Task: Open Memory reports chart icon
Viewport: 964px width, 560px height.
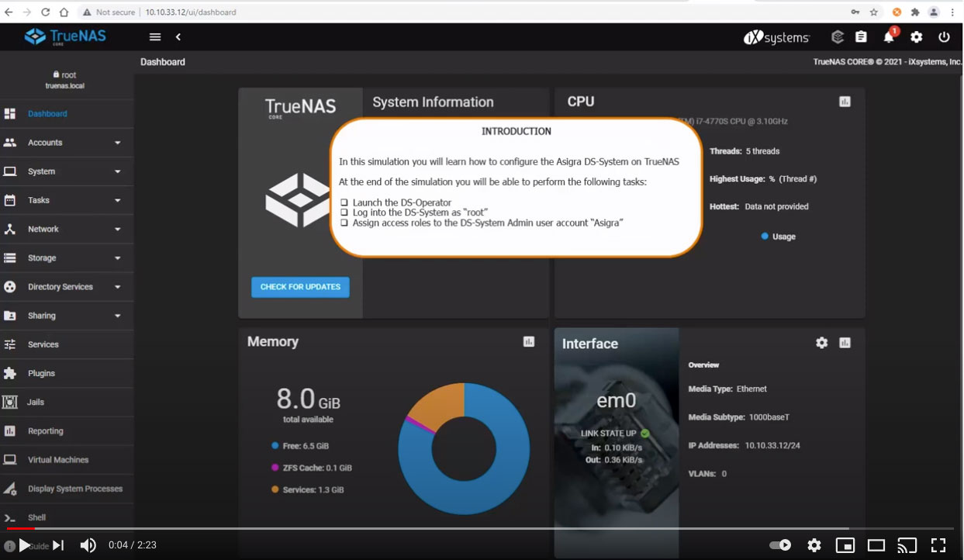Action: coord(529,342)
